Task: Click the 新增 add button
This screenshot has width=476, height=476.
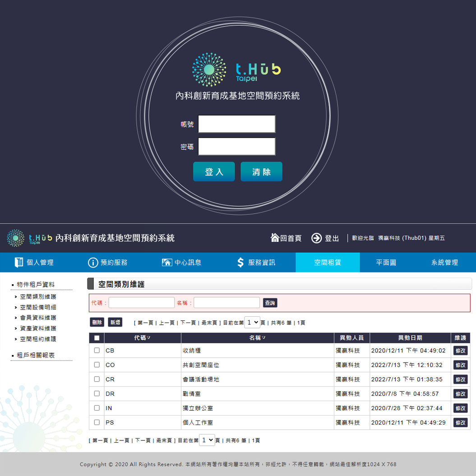Action: [116, 322]
